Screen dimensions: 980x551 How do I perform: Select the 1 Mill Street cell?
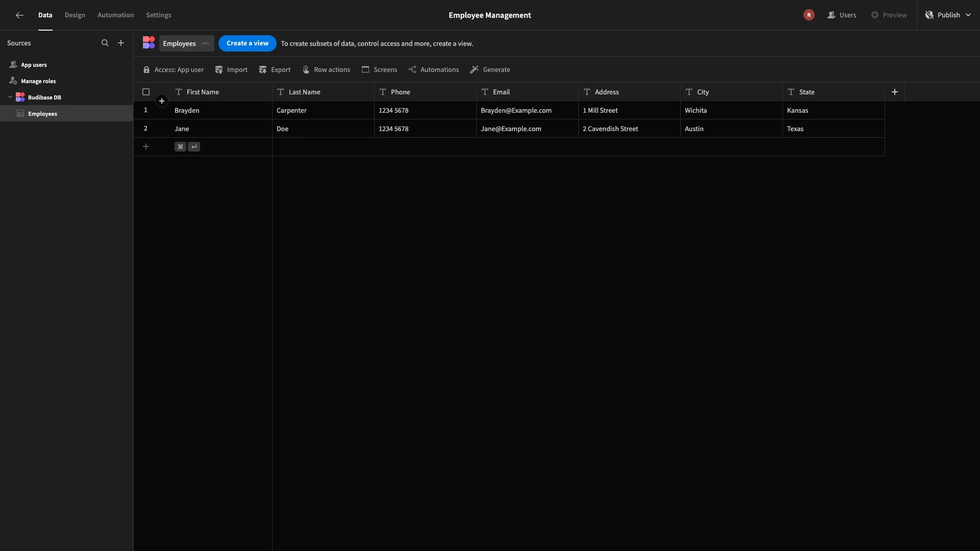(x=629, y=111)
